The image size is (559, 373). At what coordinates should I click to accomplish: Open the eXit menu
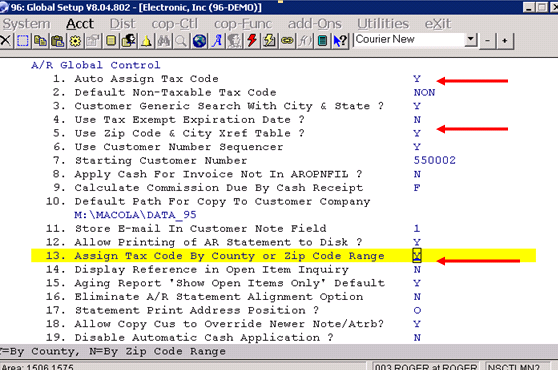pos(437,24)
